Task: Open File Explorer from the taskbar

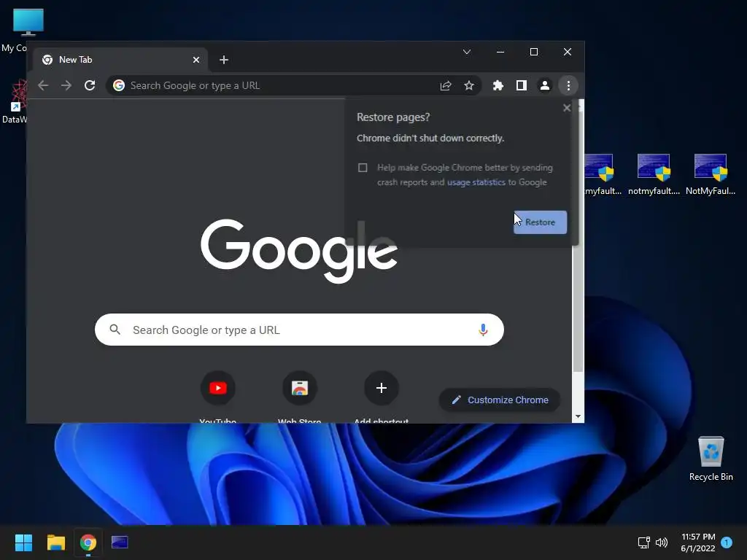Action: [55, 542]
